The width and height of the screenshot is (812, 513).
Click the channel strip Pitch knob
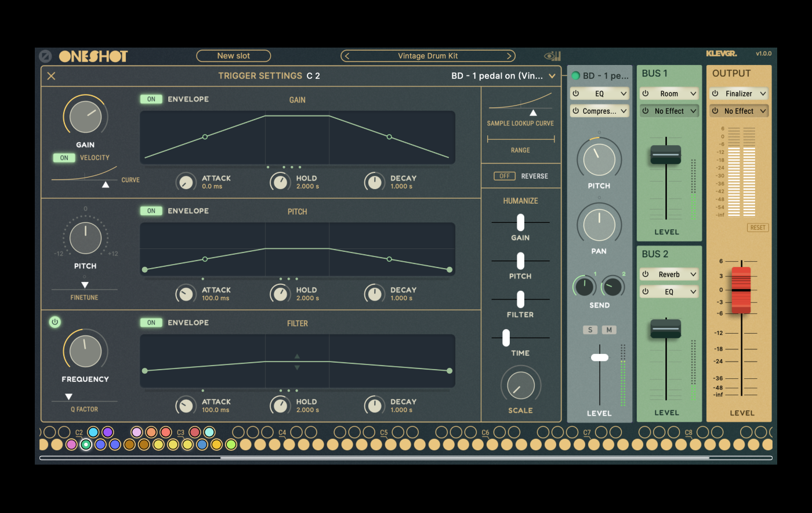coord(599,160)
